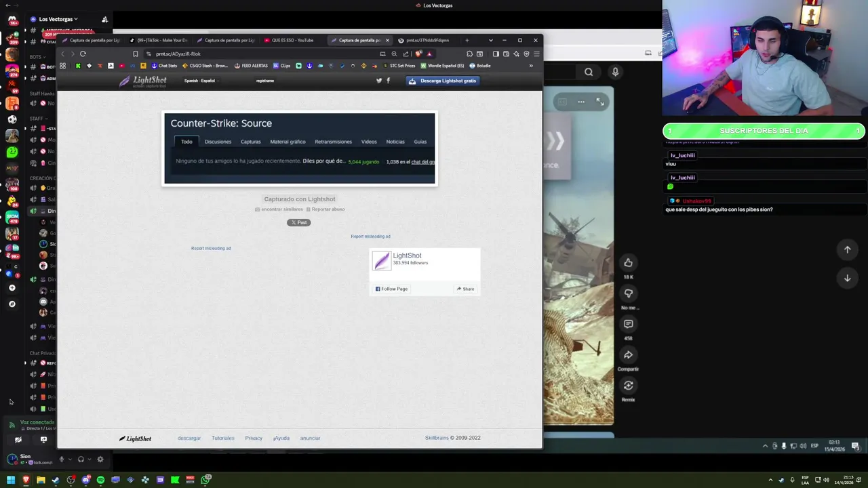Screen dimensions: 868x488
Task: Bookmark this page with the bookmark icon
Action: click(x=136, y=54)
